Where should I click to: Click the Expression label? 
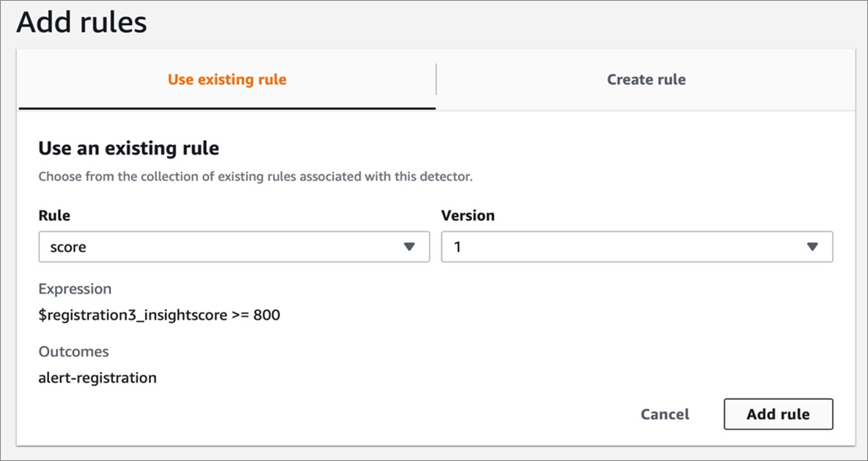coord(75,289)
